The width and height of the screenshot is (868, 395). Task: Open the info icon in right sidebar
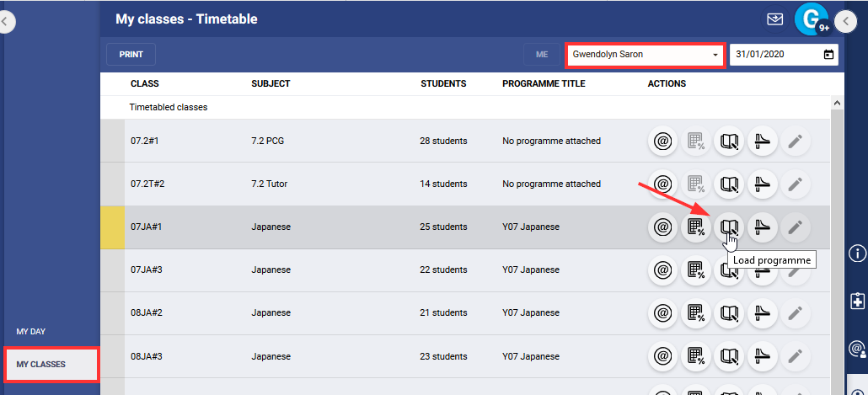coord(857,253)
